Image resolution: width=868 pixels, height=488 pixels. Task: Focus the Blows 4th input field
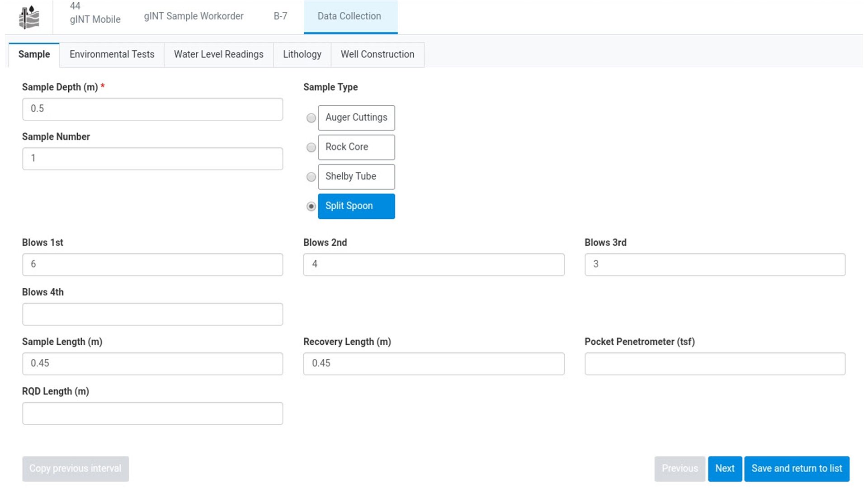152,314
